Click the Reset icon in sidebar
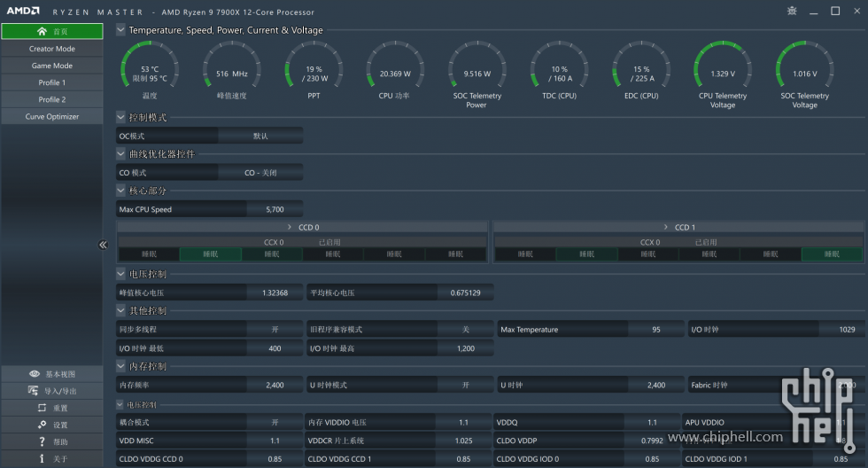The image size is (868, 468). point(43,408)
